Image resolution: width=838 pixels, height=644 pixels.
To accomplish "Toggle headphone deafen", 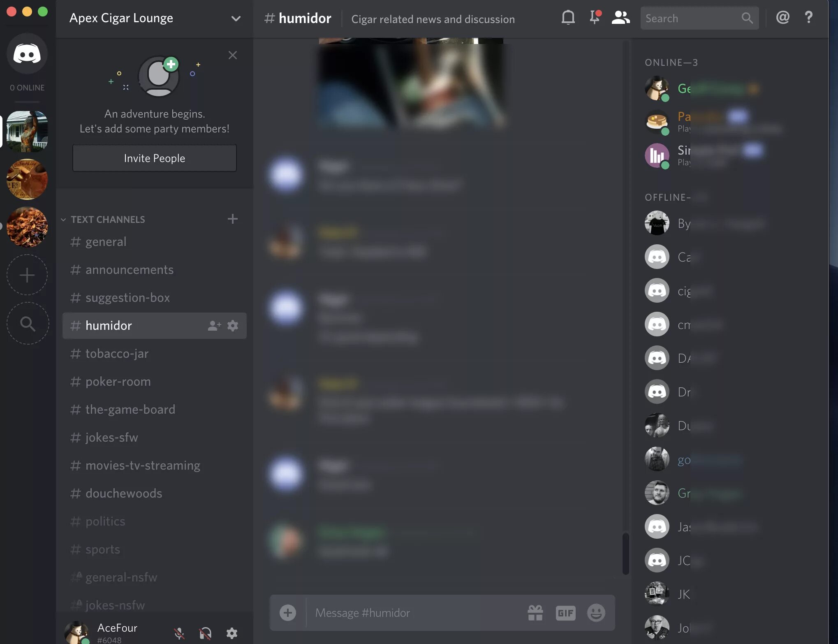I will pos(205,633).
